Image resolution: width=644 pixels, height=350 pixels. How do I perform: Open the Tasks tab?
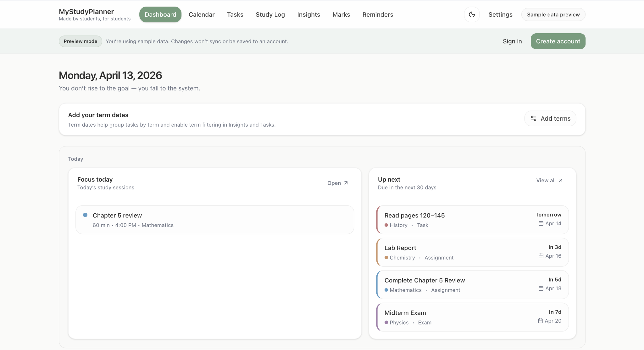[235, 14]
